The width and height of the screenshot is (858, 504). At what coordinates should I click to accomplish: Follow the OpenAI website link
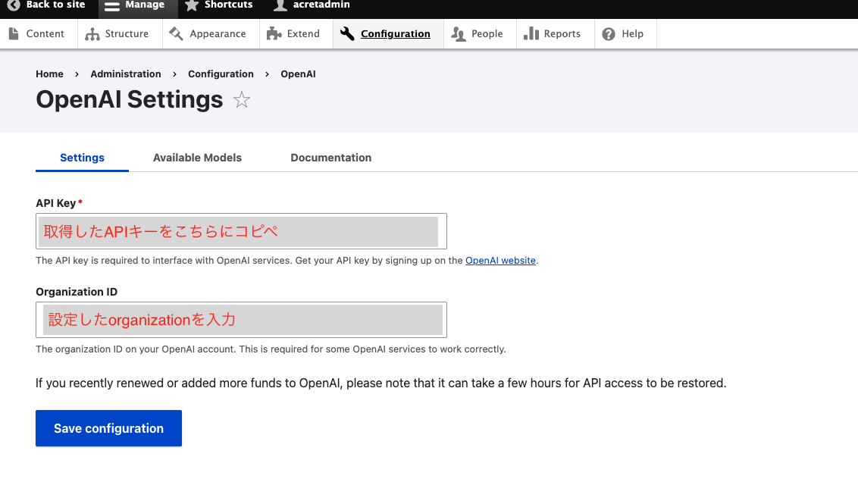pos(500,261)
